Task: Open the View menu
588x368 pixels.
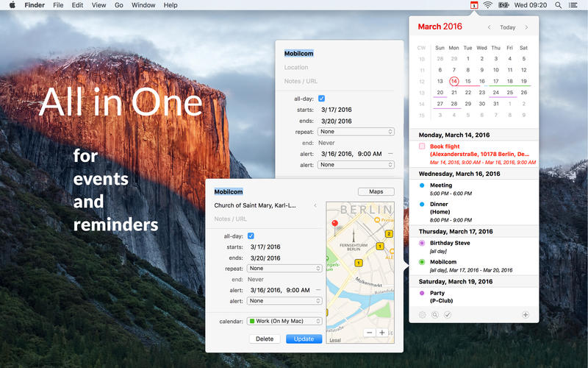Action: [98, 5]
